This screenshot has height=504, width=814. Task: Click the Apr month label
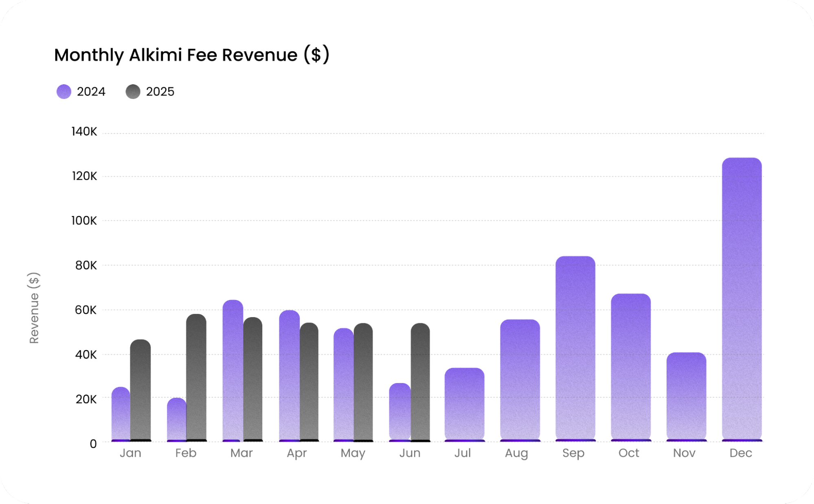297,454
